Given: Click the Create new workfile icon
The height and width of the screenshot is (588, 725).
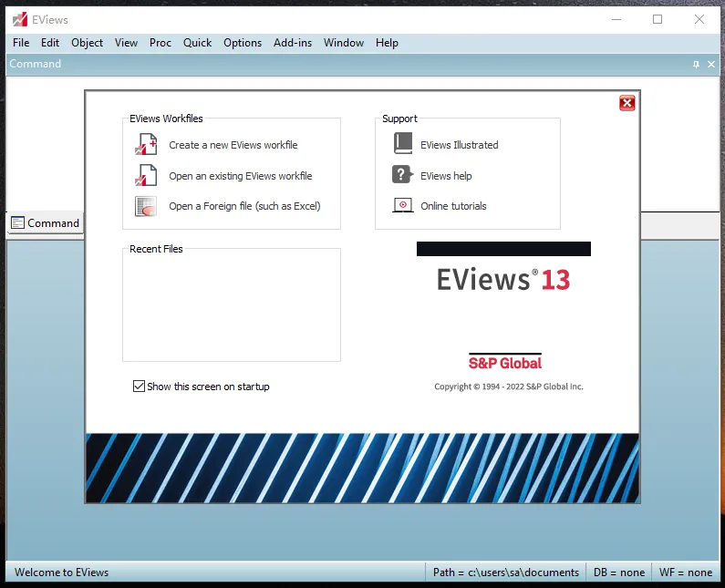Looking at the screenshot, I should tap(146, 144).
